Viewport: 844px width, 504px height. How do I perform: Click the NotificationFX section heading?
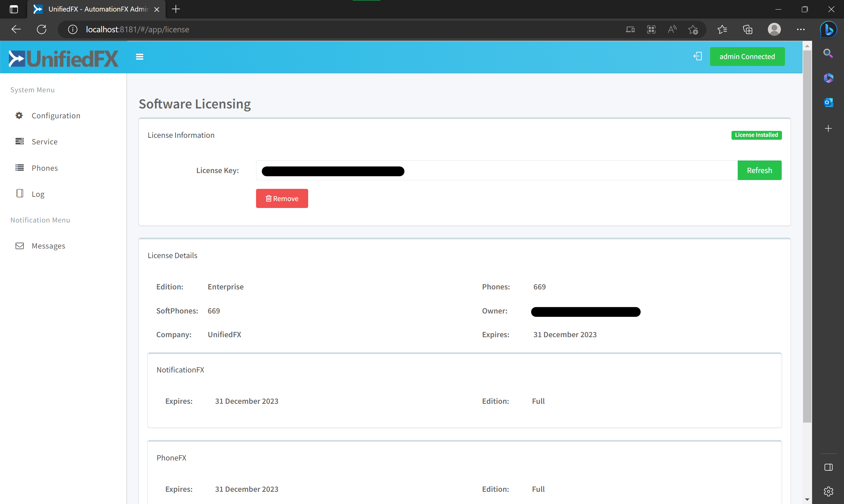(x=180, y=370)
